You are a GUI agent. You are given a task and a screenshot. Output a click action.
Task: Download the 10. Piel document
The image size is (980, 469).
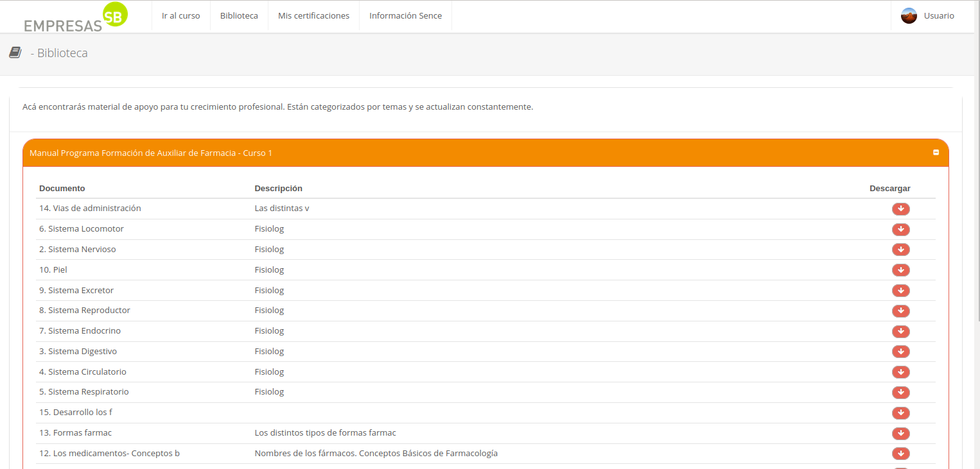(x=900, y=270)
